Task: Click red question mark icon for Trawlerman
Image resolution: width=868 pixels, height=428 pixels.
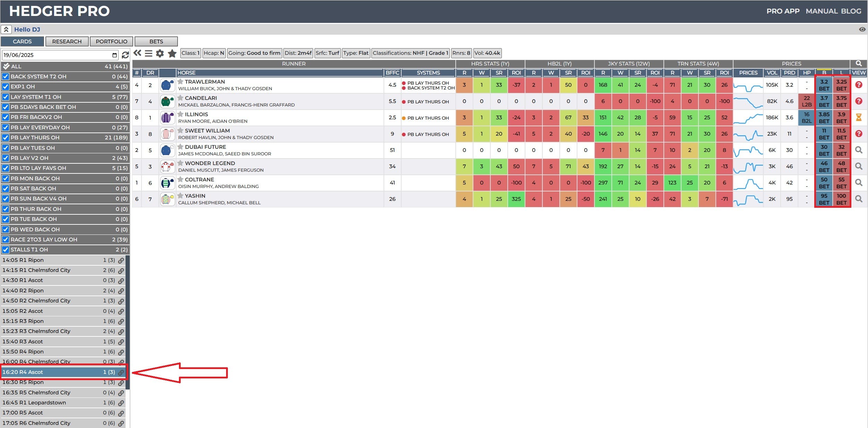Action: (x=858, y=85)
